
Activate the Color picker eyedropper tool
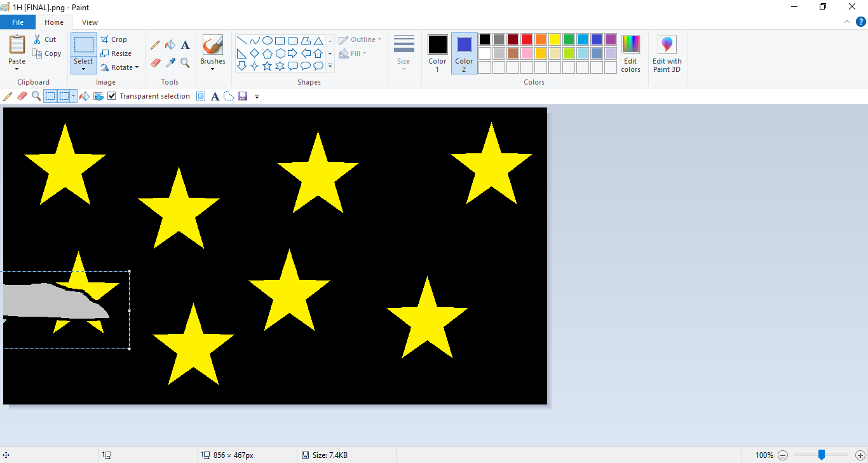(170, 63)
